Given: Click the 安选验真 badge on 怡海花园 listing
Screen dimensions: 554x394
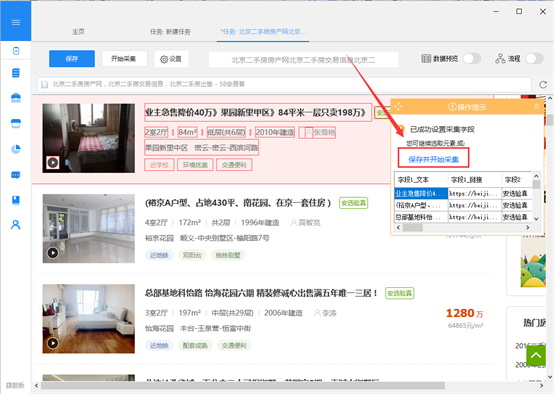Looking at the screenshot, I should tap(399, 293).
